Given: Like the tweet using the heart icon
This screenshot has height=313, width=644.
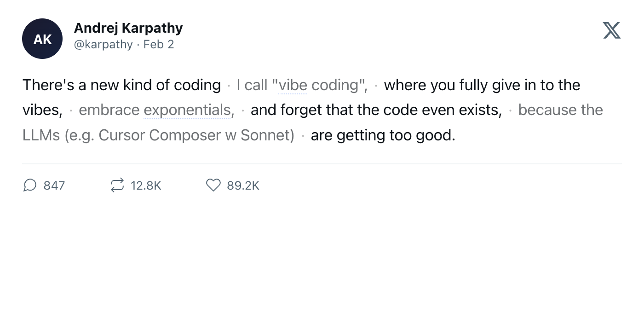Looking at the screenshot, I should pos(213,185).
